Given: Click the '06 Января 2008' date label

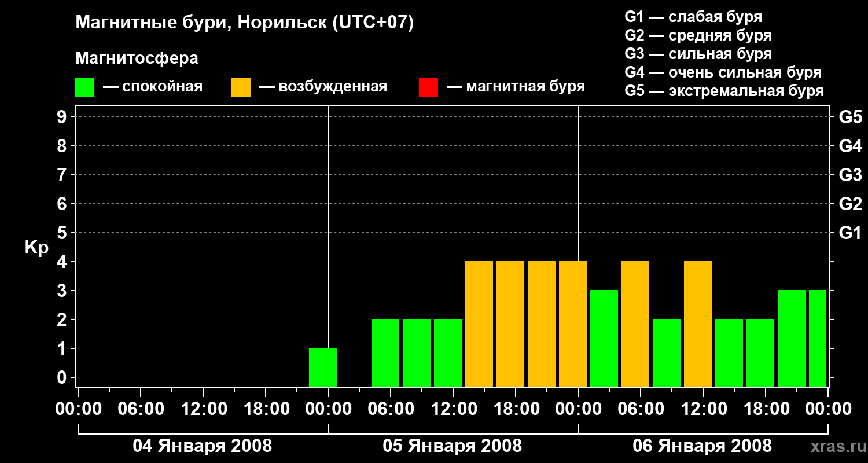Looking at the screenshot, I should click(x=702, y=446).
